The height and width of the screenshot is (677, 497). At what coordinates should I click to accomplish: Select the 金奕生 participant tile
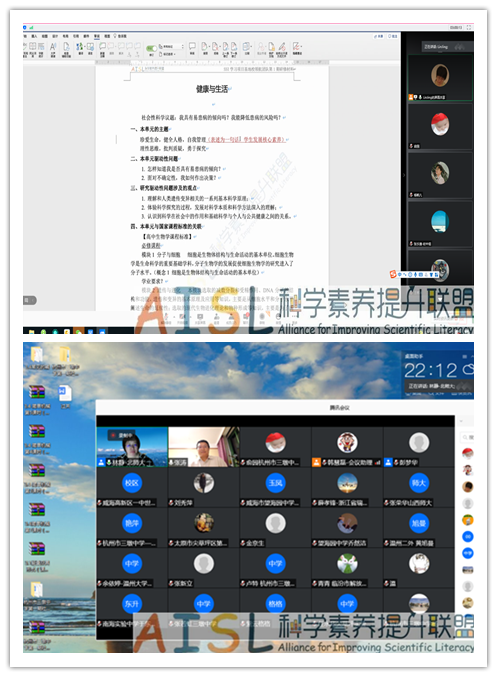(275, 527)
